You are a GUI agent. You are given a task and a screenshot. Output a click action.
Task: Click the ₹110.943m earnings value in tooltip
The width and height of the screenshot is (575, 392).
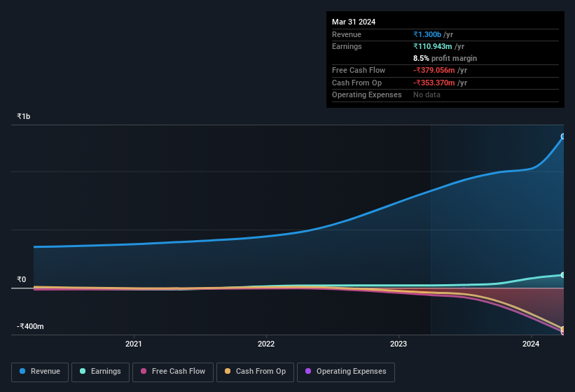click(433, 46)
